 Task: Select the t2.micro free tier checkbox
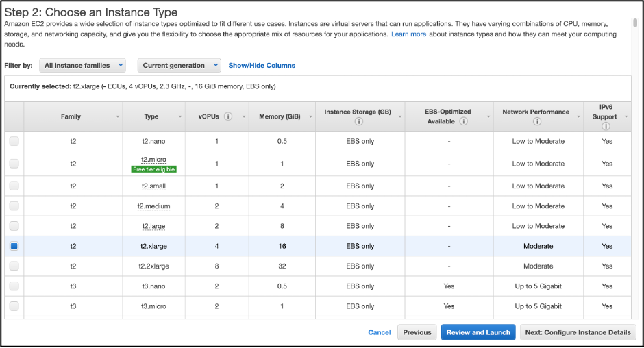point(14,164)
